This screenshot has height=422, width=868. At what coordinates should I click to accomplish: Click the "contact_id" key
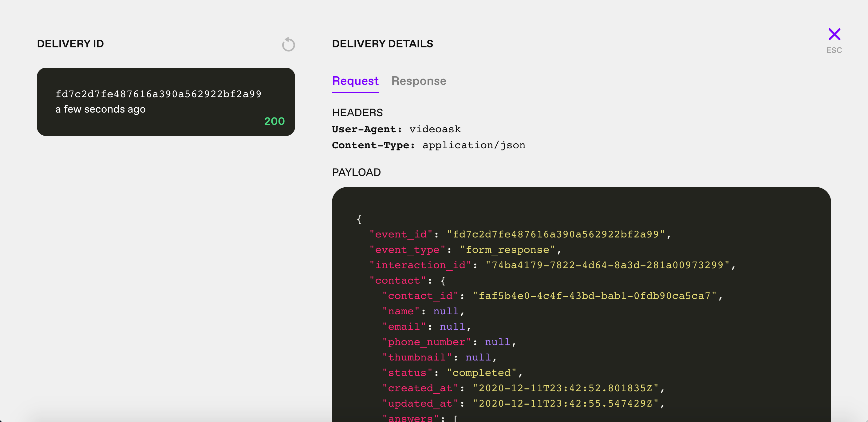(420, 296)
